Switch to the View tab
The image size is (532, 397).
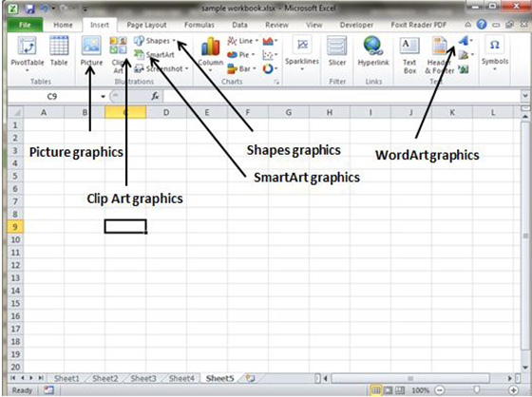coord(314,25)
